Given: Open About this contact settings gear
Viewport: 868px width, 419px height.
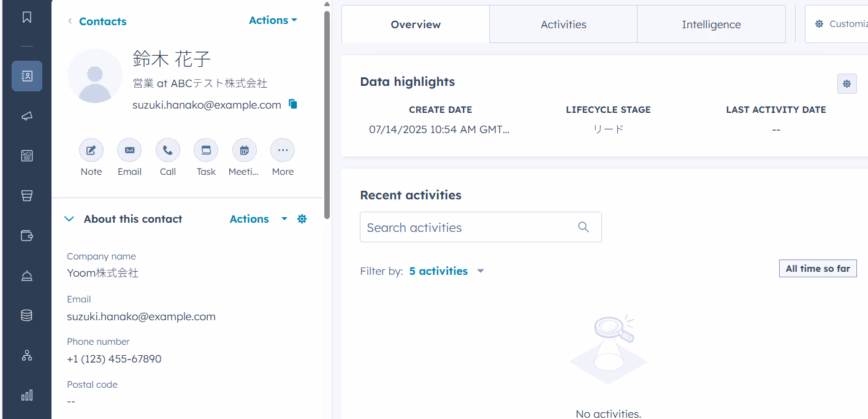Looking at the screenshot, I should pyautogui.click(x=302, y=219).
